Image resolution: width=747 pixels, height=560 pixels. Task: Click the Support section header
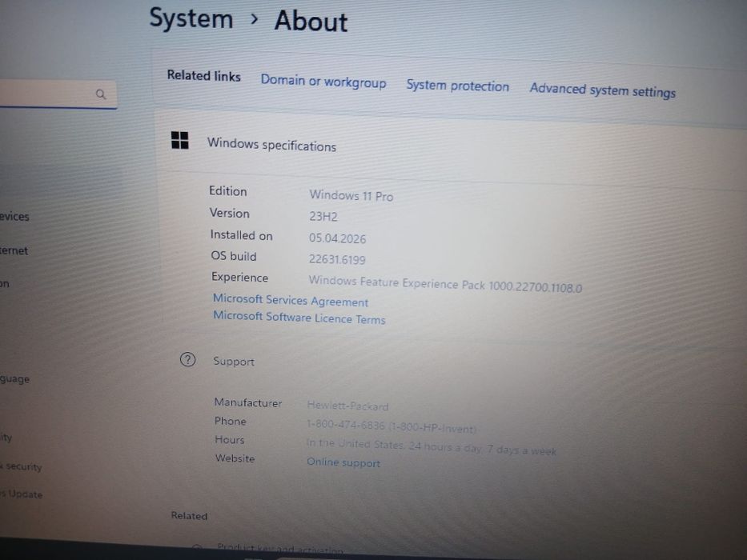point(234,361)
